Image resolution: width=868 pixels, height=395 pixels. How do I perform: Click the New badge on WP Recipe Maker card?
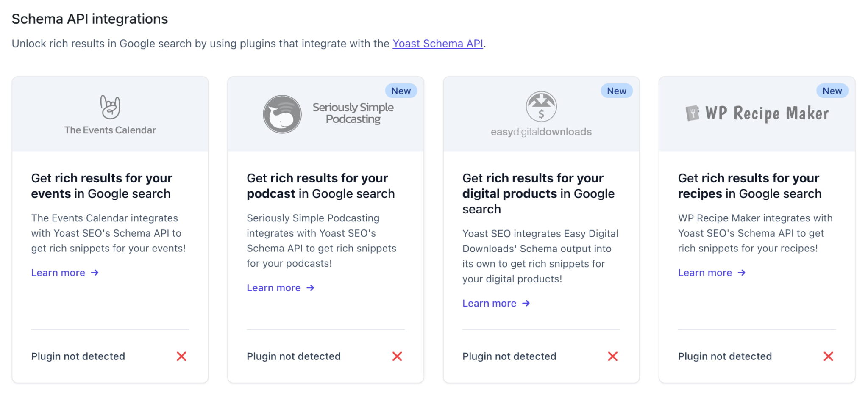[x=832, y=90]
